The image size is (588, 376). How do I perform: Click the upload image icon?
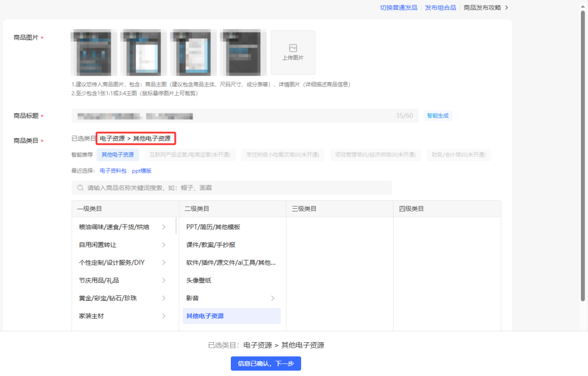(x=293, y=48)
